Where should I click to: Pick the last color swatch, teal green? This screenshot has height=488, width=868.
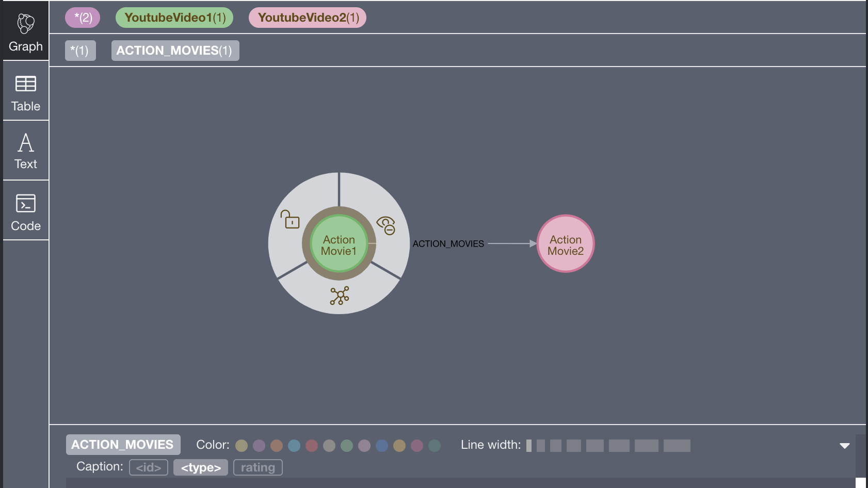(x=435, y=446)
